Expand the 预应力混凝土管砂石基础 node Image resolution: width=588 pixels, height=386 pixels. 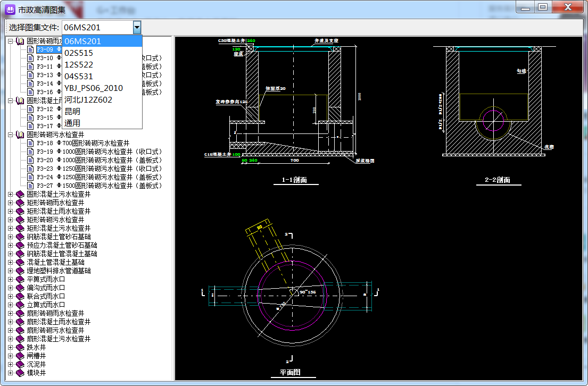pyautogui.click(x=11, y=245)
